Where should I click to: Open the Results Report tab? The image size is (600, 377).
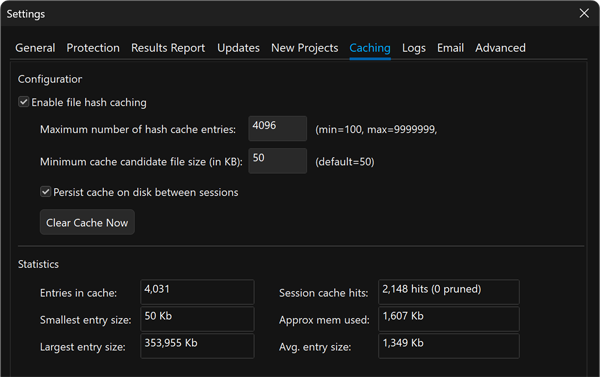(x=168, y=48)
